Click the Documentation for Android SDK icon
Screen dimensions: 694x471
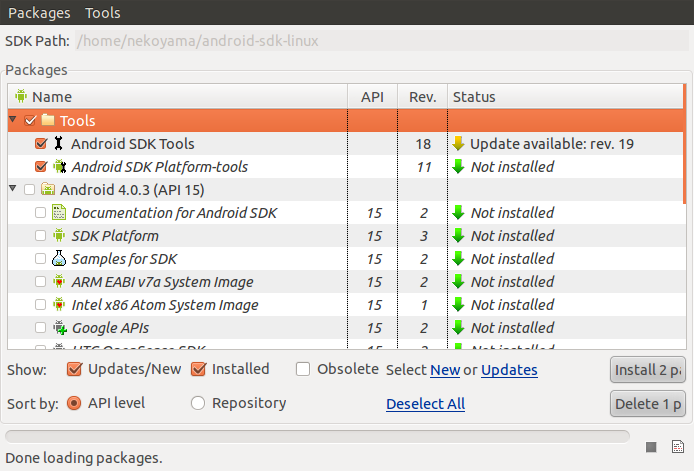pyautogui.click(x=59, y=213)
